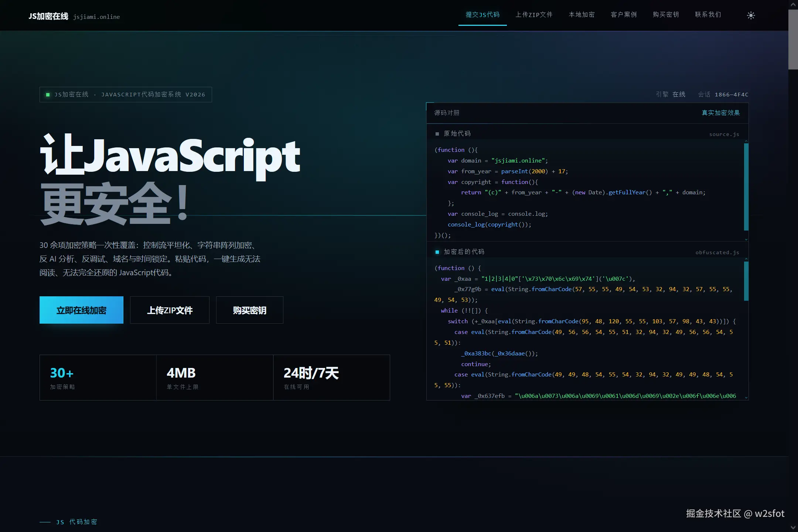
Task: Click the 24时/7天 在线可用 stat card
Action: coord(331,378)
